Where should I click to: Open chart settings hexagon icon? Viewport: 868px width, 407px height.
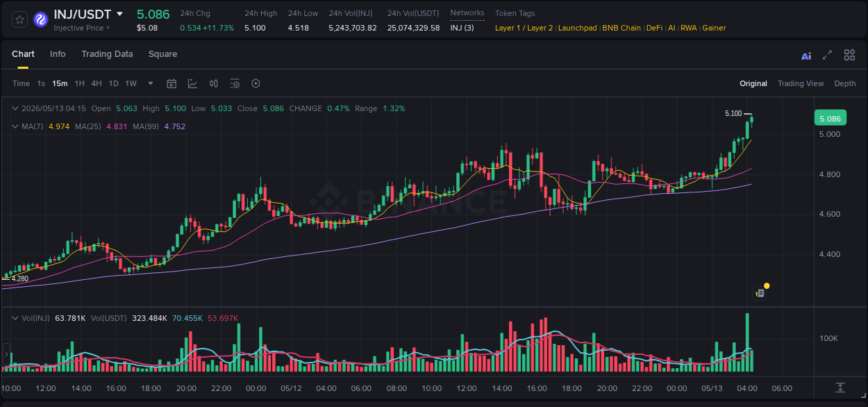pos(256,83)
